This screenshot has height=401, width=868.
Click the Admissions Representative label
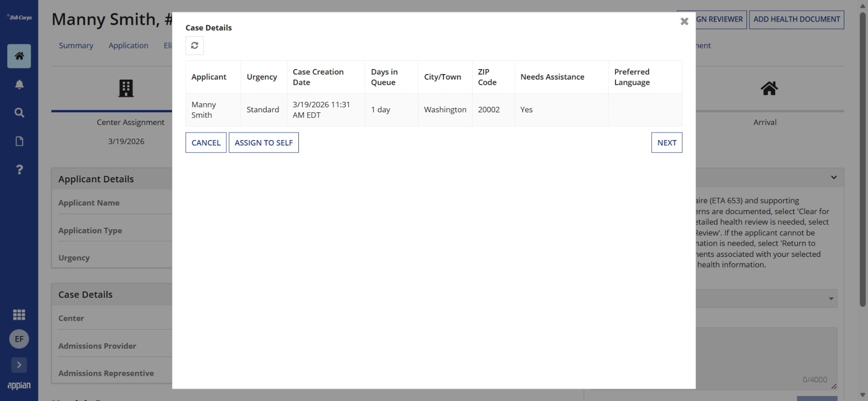coord(106,373)
